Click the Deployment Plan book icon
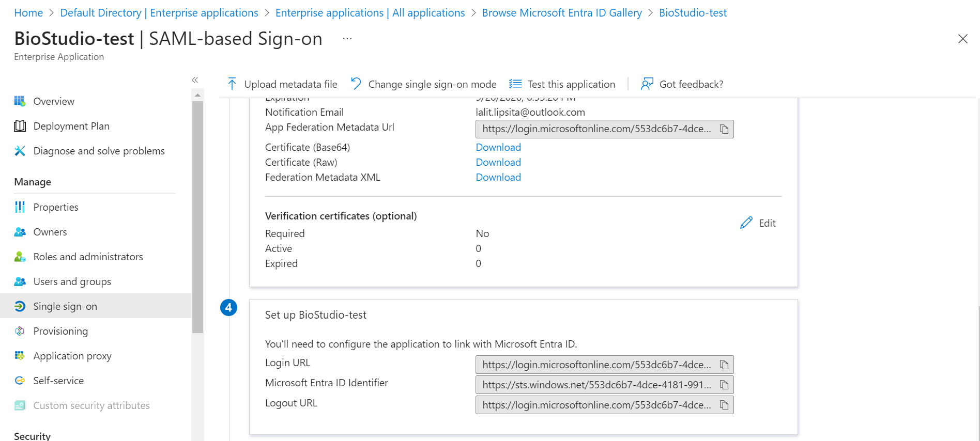 coord(20,126)
